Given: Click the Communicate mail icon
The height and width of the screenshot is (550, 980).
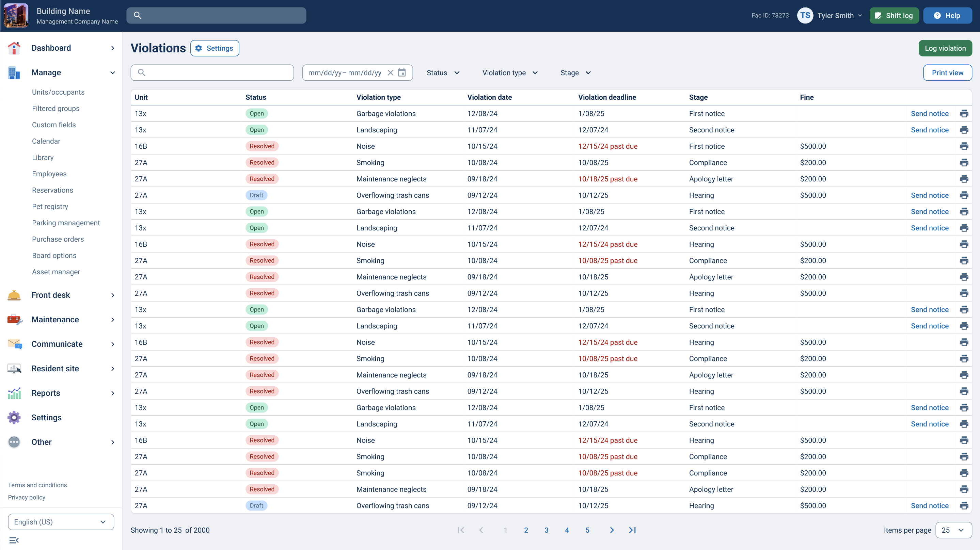Looking at the screenshot, I should point(14,344).
